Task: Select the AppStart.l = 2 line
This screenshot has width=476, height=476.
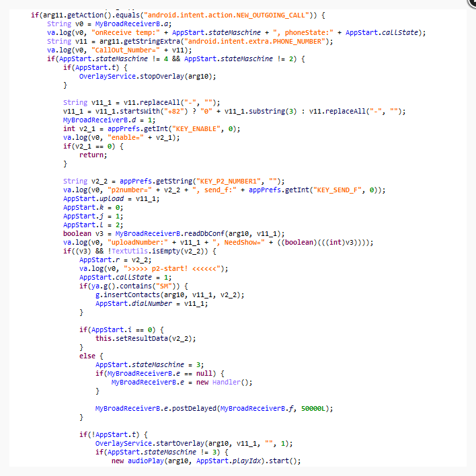Action: (x=93, y=225)
